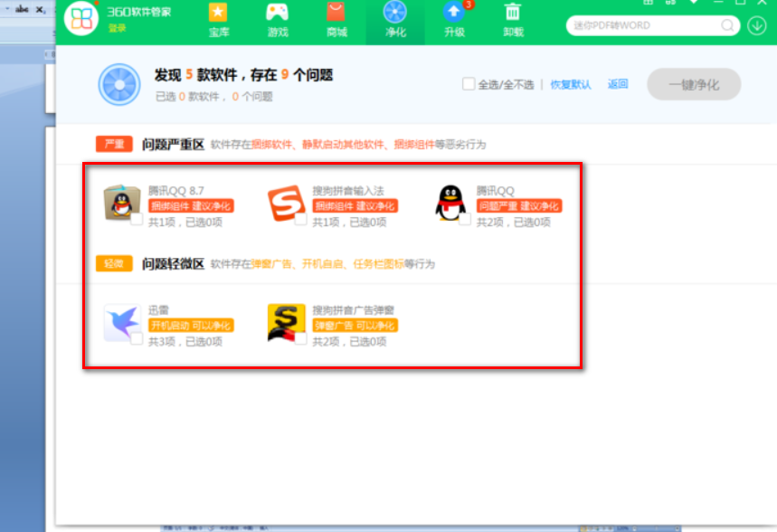Open the download manager arrow icon

click(757, 25)
